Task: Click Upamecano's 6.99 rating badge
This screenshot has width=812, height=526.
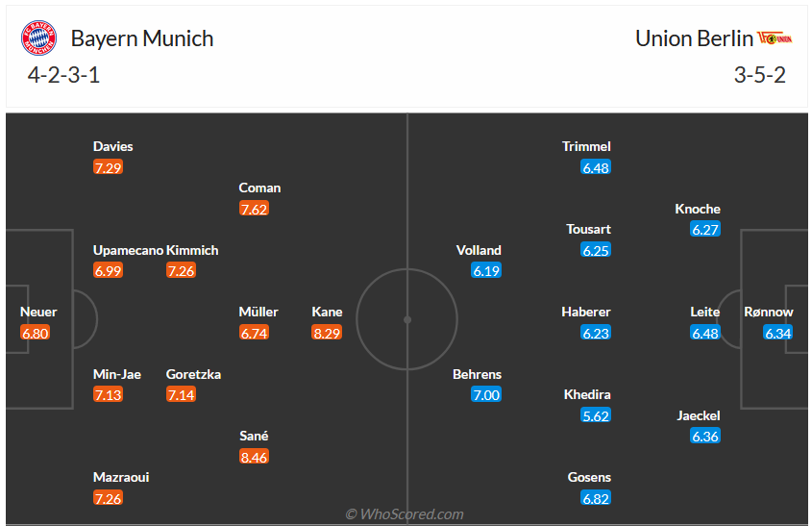Action: tap(109, 271)
